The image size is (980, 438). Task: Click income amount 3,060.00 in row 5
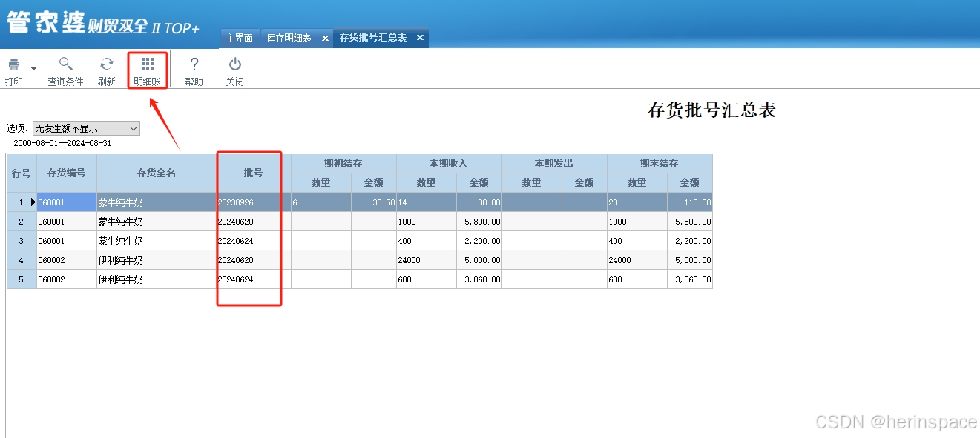(x=479, y=279)
